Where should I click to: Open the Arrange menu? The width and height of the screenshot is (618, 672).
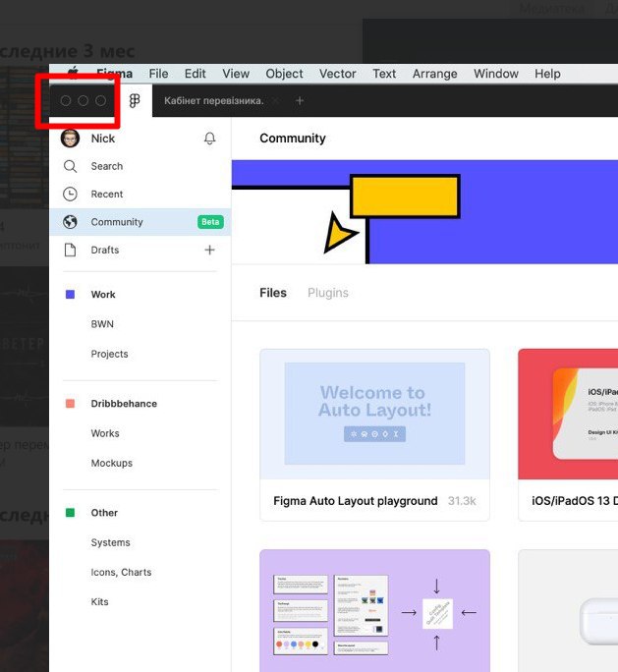point(434,74)
